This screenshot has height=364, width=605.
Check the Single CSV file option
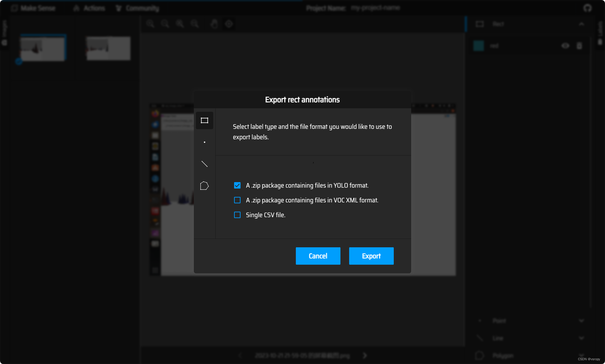(237, 215)
